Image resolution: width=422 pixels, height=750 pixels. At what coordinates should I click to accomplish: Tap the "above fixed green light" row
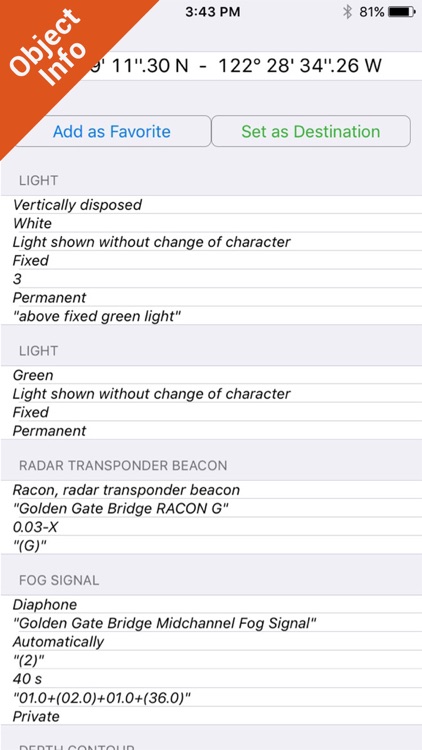click(211, 316)
